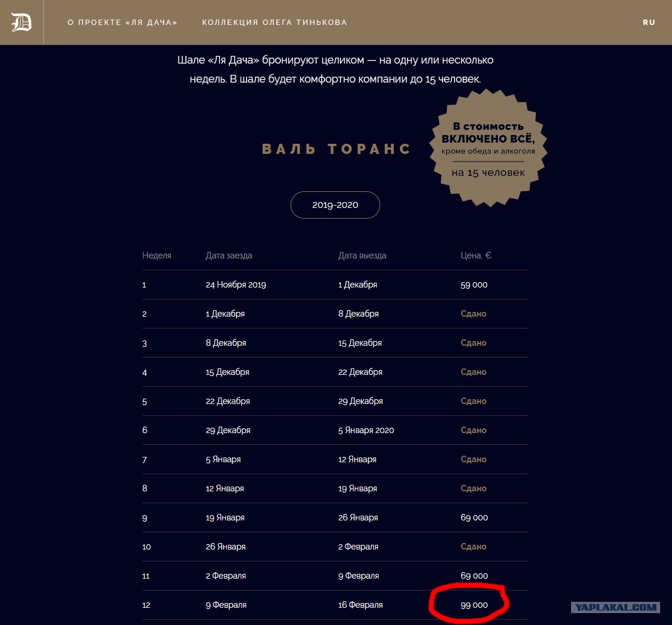672x625 pixels.
Task: Click the 69 000 price in week 9
Action: (x=474, y=518)
